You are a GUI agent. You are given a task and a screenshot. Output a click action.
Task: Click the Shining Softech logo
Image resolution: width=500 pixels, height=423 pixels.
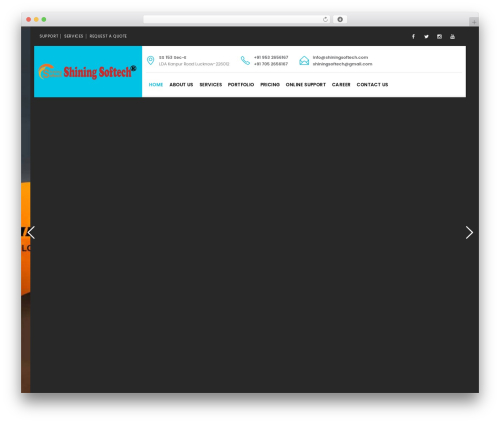pyautogui.click(x=88, y=72)
